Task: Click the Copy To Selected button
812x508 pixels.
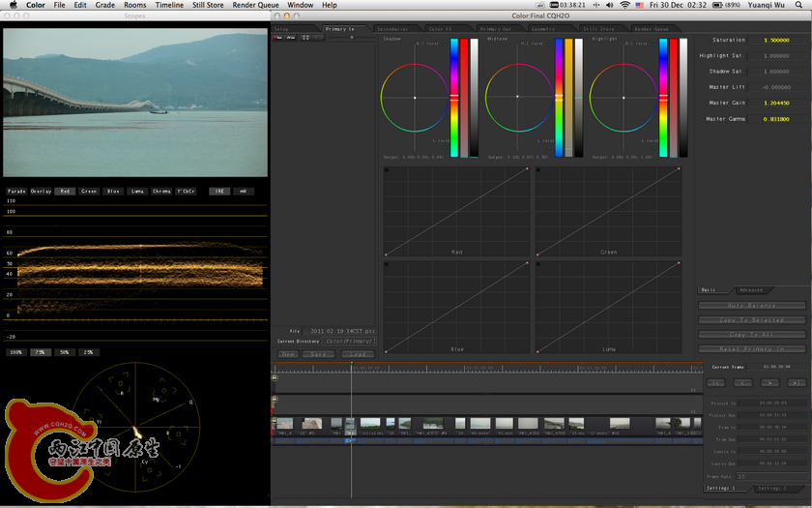Action: click(x=751, y=320)
